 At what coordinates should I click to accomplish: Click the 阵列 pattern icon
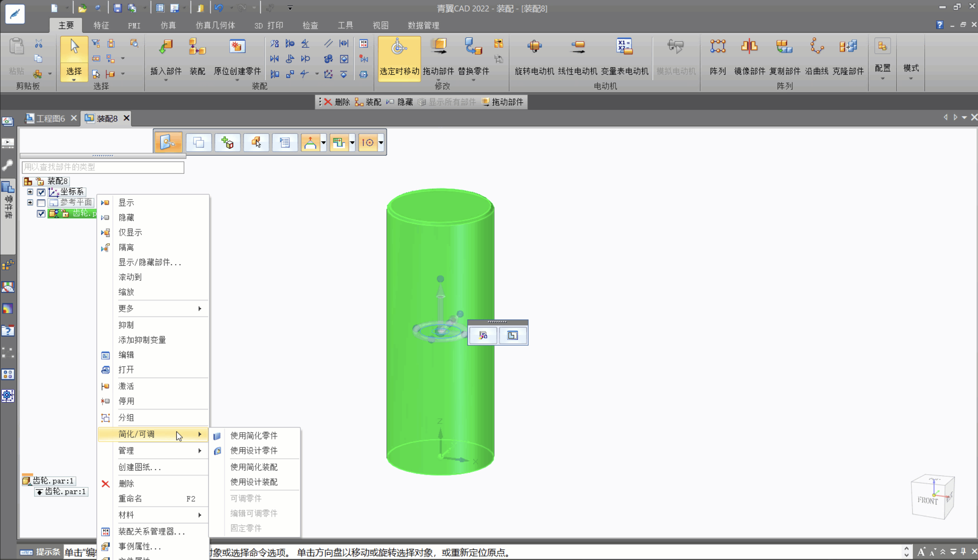pyautogui.click(x=718, y=47)
